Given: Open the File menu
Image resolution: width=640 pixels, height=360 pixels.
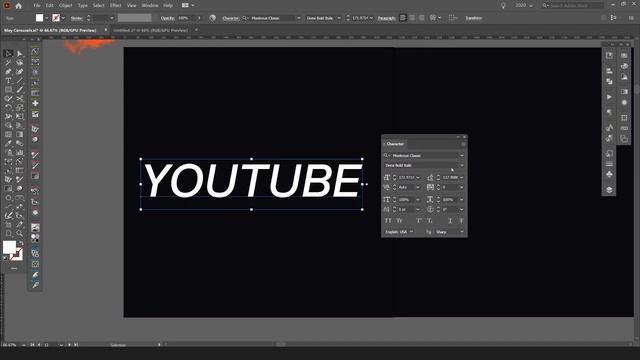Looking at the screenshot, I should [37, 6].
